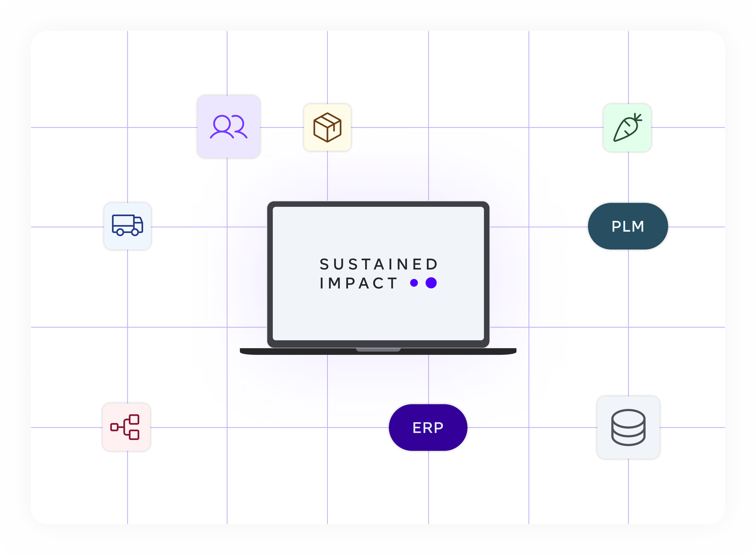This screenshot has height=555, width=756.
Task: Open the blue delivery truck icon
Action: pyautogui.click(x=127, y=226)
